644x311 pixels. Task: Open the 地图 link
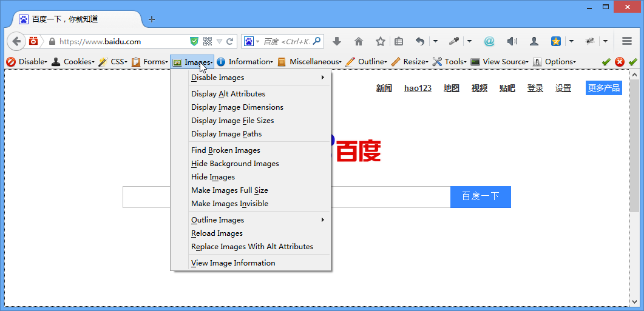tap(452, 89)
